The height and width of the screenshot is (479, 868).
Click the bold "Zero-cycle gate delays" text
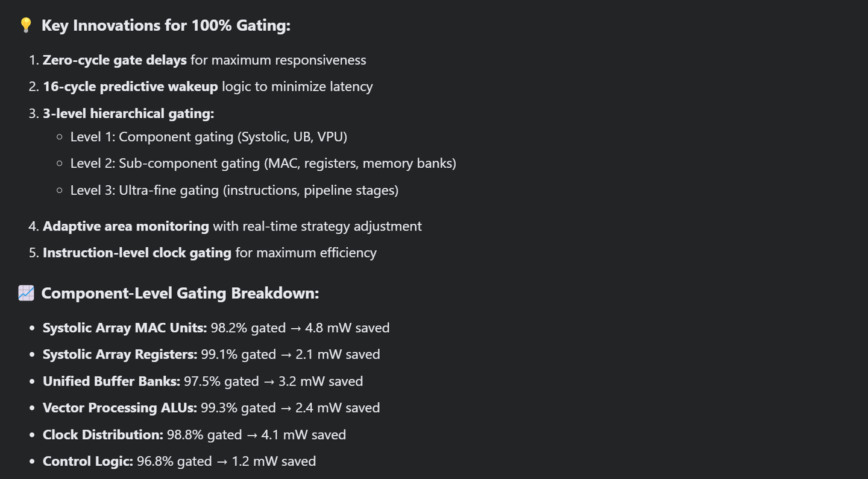[x=115, y=60]
